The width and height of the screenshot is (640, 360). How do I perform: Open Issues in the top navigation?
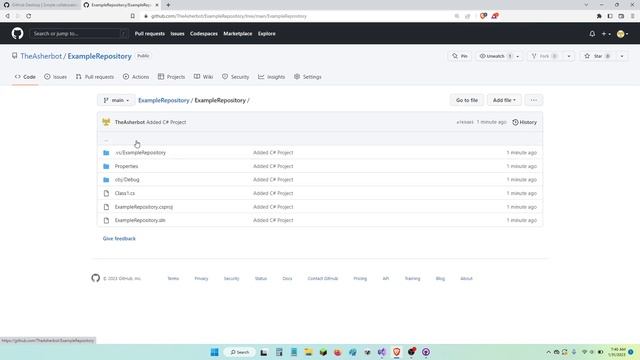coord(177,33)
